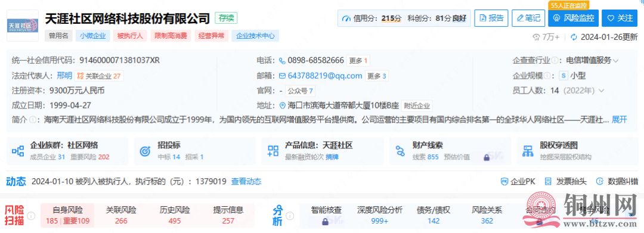Select the 经营异常 tag
The width and height of the screenshot is (644, 233).
tap(211, 36)
